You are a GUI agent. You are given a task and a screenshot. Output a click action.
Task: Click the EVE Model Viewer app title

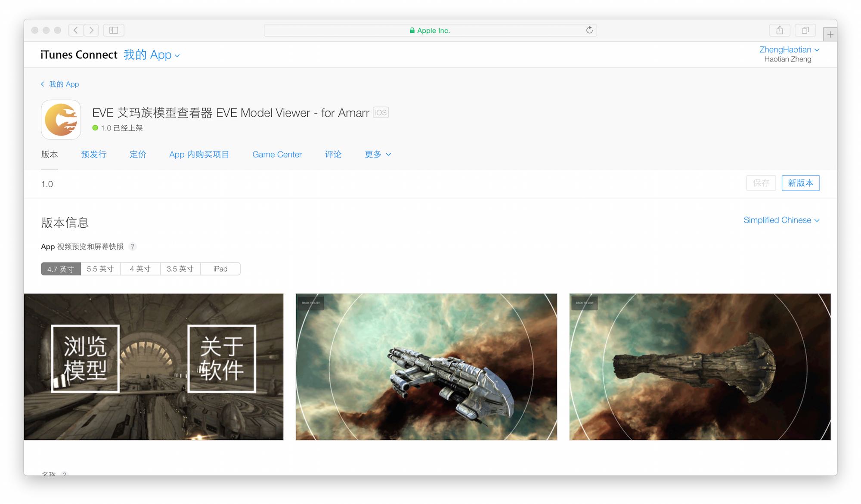coord(231,113)
